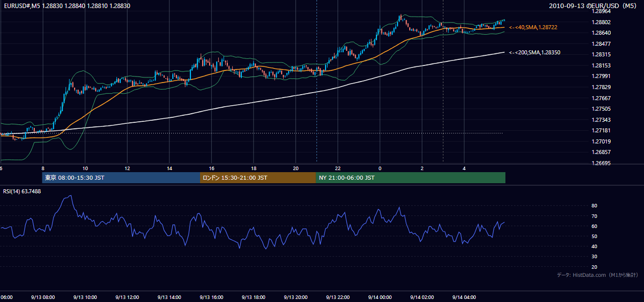Click the 1.27667 price axis label

coord(601,98)
